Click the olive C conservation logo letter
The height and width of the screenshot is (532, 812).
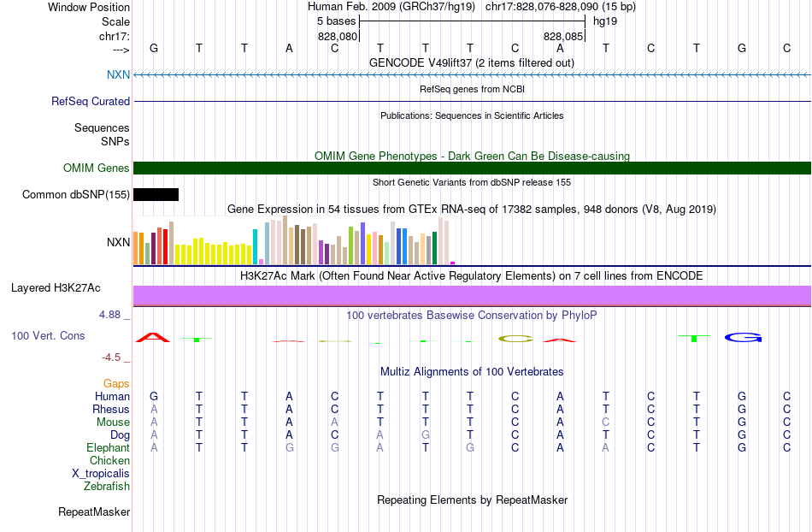click(515, 340)
